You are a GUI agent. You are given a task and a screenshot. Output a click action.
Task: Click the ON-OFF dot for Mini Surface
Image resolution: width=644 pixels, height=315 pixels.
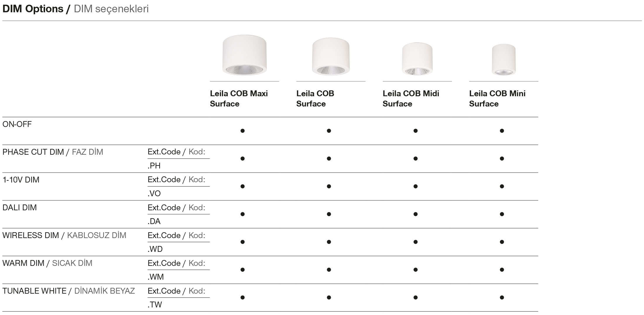(x=502, y=131)
